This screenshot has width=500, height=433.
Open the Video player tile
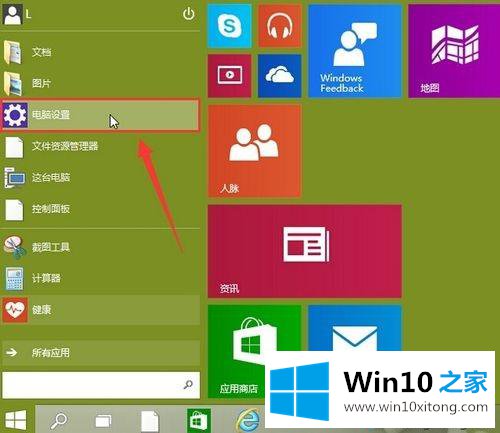tap(229, 76)
